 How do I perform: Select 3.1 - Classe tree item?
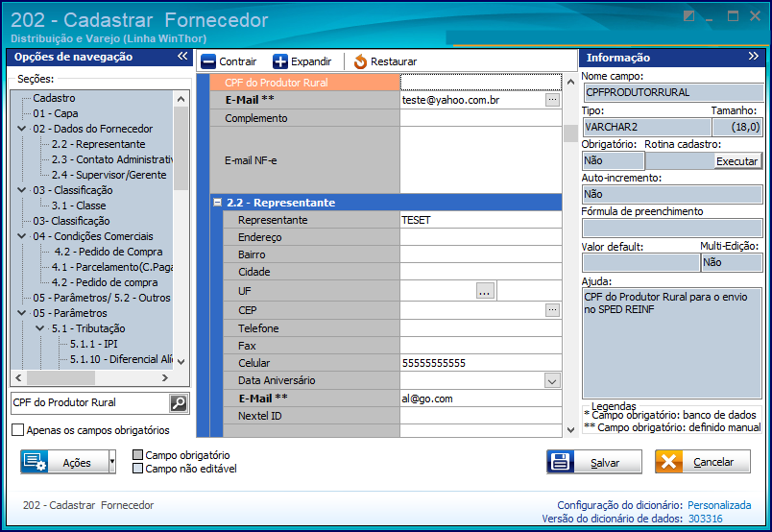pos(79,206)
